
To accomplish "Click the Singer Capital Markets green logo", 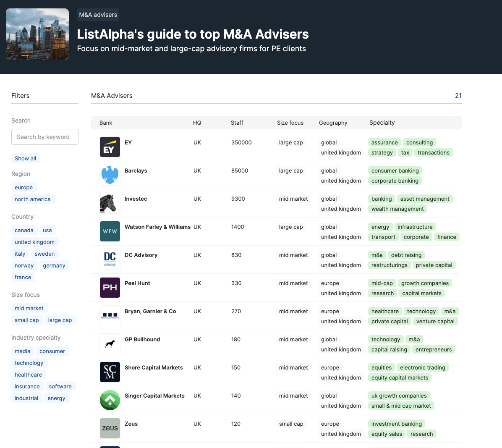I will 110,400.
